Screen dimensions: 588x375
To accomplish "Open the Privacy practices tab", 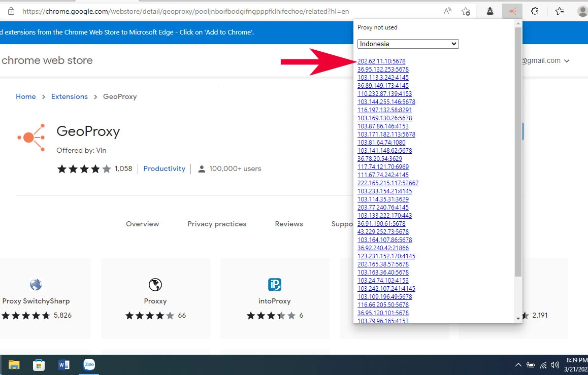I will pos(217,224).
